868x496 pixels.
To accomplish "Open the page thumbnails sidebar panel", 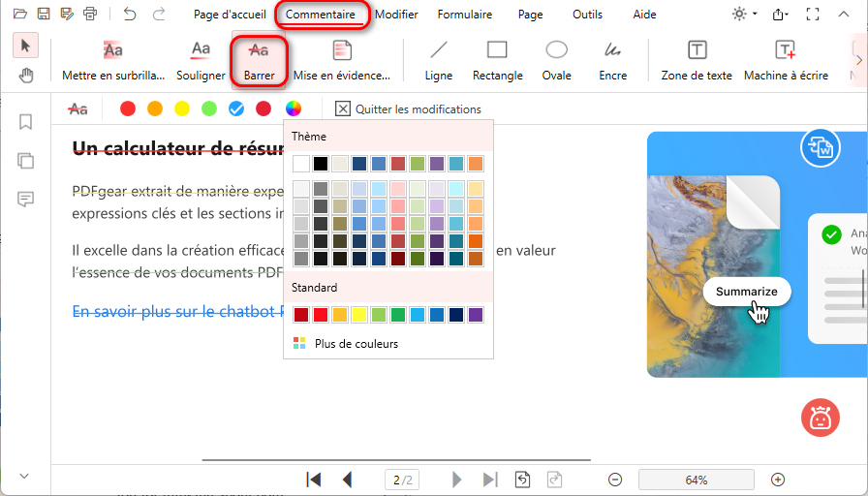I will click(25, 161).
